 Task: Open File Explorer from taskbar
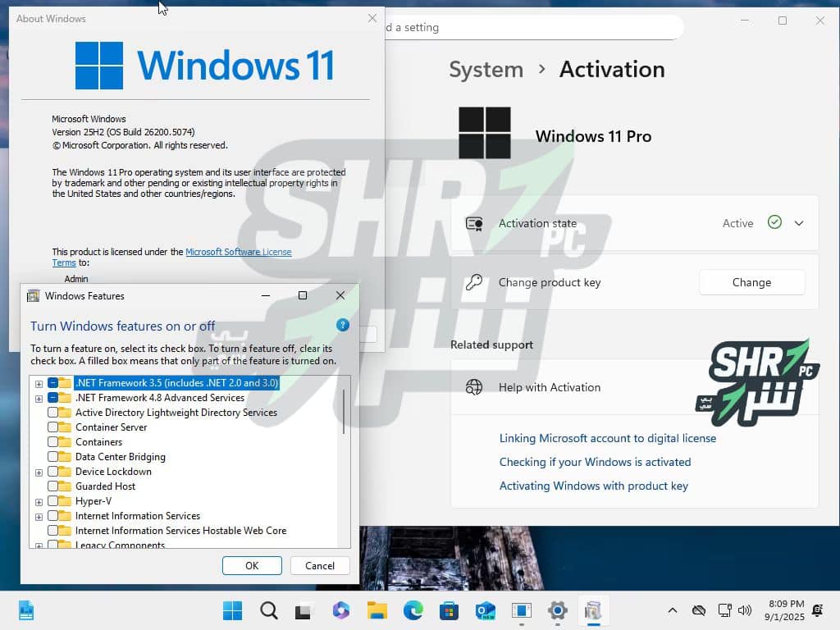pos(377,610)
